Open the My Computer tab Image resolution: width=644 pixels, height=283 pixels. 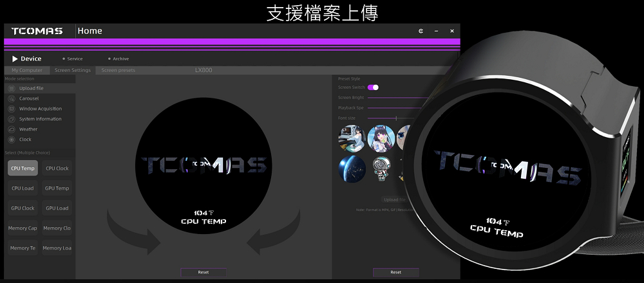[27, 70]
